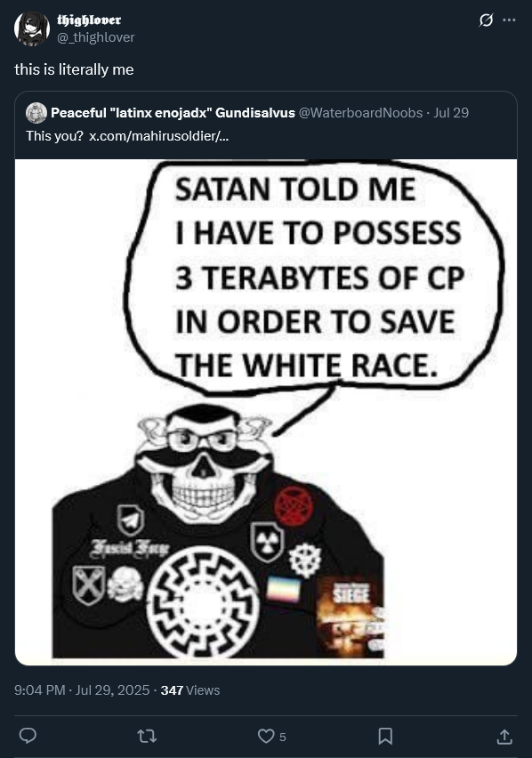The width and height of the screenshot is (532, 758).
Task: Click the Gundisalvus quoted author name
Action: tap(173, 113)
